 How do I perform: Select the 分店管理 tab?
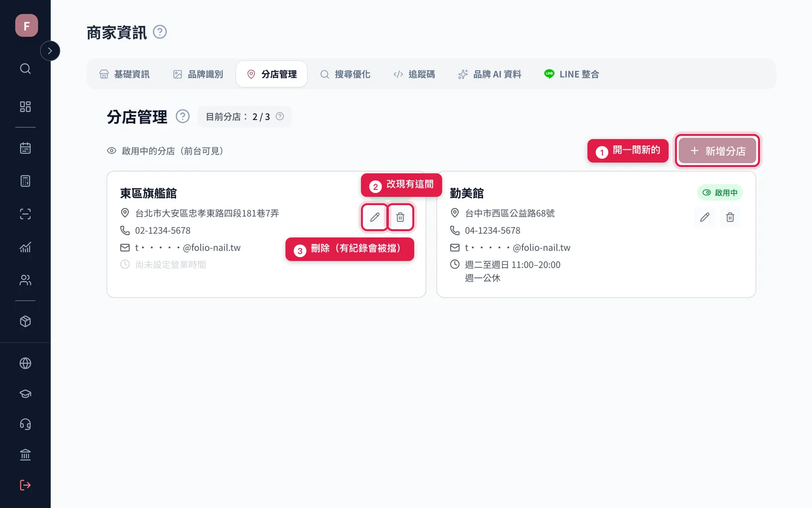point(272,74)
